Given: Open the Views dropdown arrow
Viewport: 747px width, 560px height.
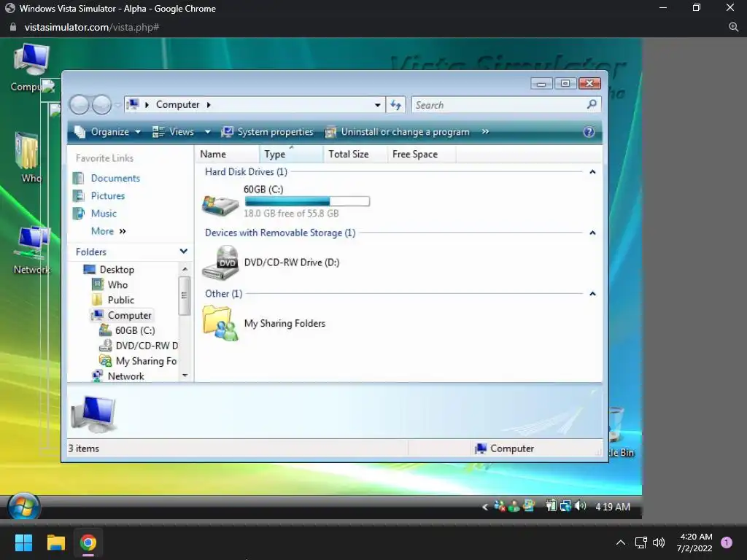Looking at the screenshot, I should point(207,132).
